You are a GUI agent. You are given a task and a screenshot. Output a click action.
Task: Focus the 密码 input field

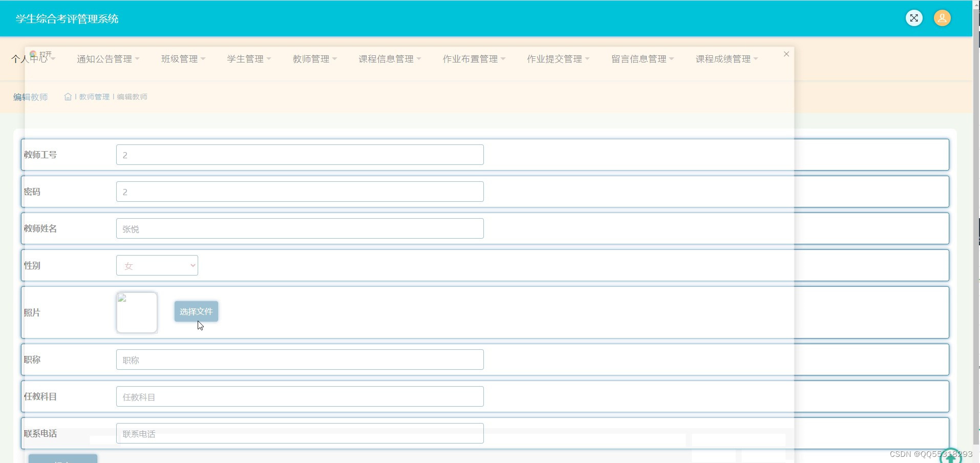(300, 192)
